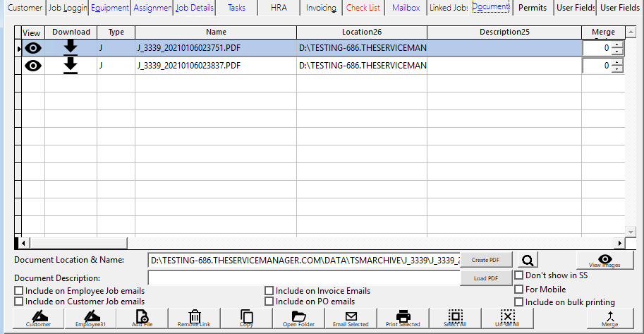
Task: Click the Description25 column header
Action: coord(504,32)
